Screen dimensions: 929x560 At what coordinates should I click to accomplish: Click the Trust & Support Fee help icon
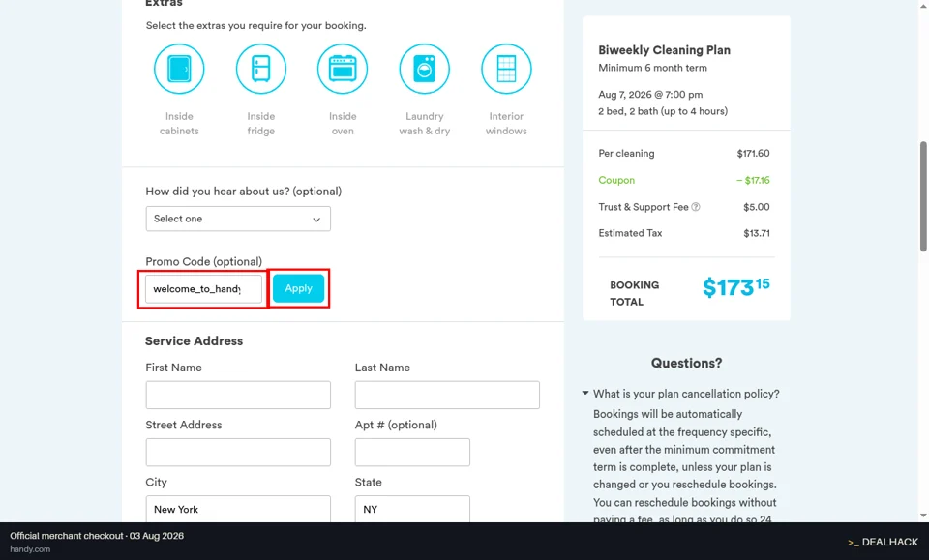(696, 207)
